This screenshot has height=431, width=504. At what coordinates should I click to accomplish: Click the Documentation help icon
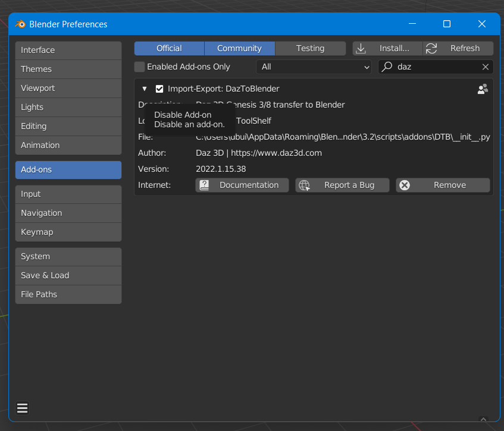(x=205, y=185)
